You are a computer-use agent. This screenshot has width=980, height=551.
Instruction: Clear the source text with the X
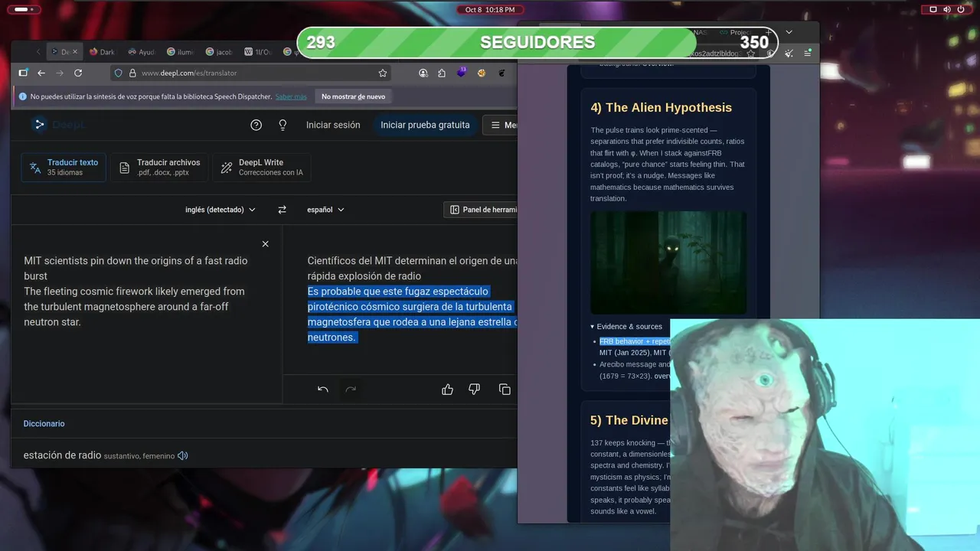(266, 244)
